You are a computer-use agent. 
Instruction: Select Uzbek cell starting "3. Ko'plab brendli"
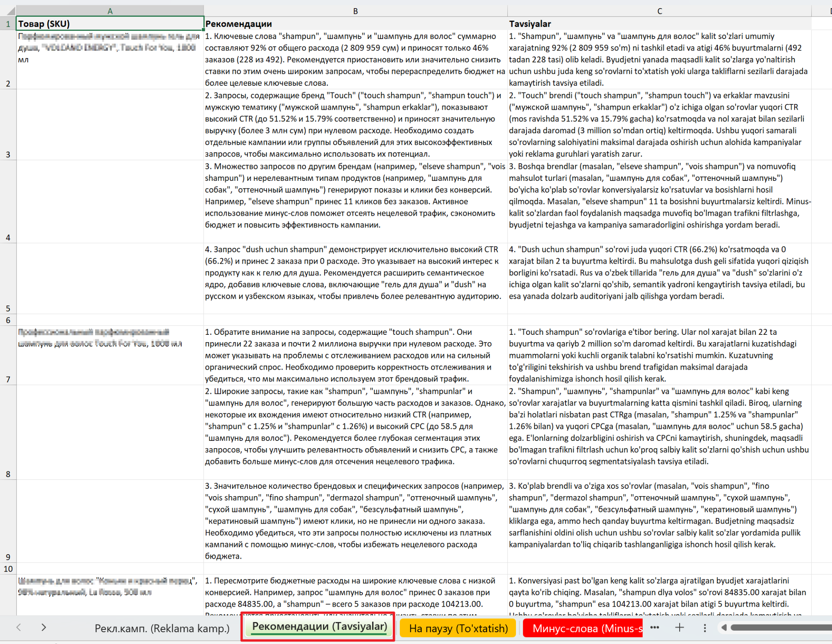659,521
